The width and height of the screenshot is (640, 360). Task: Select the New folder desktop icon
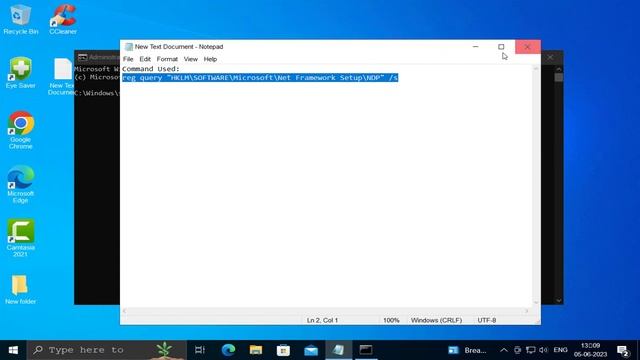pos(20,290)
